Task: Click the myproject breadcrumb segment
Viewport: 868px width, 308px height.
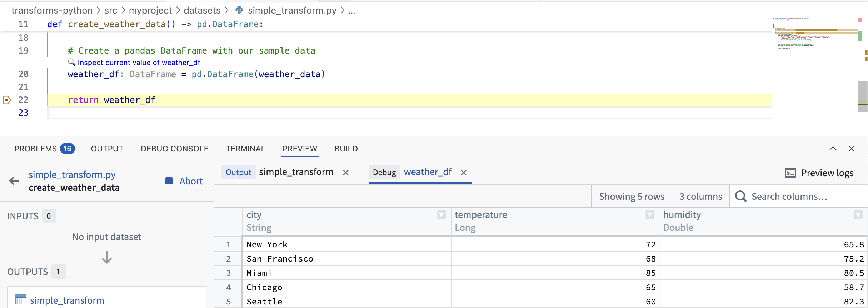Action: (150, 10)
